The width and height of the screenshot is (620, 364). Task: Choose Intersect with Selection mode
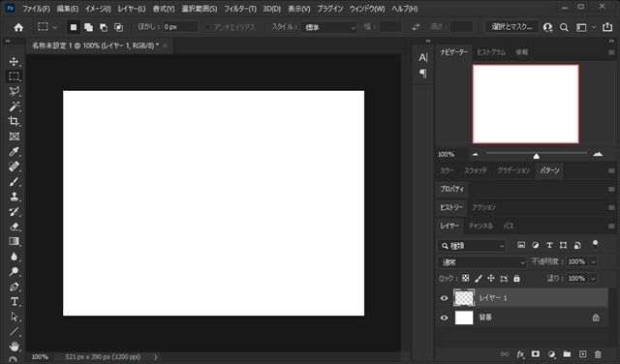coord(118,27)
